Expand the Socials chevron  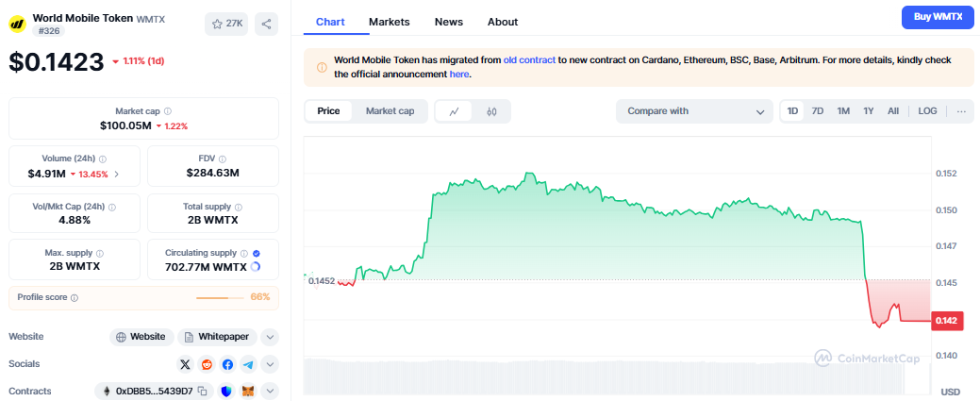coord(270,364)
